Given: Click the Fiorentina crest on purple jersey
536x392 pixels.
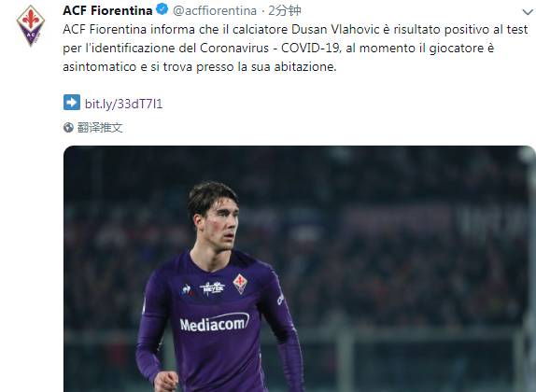Looking at the screenshot, I should coord(240,284).
